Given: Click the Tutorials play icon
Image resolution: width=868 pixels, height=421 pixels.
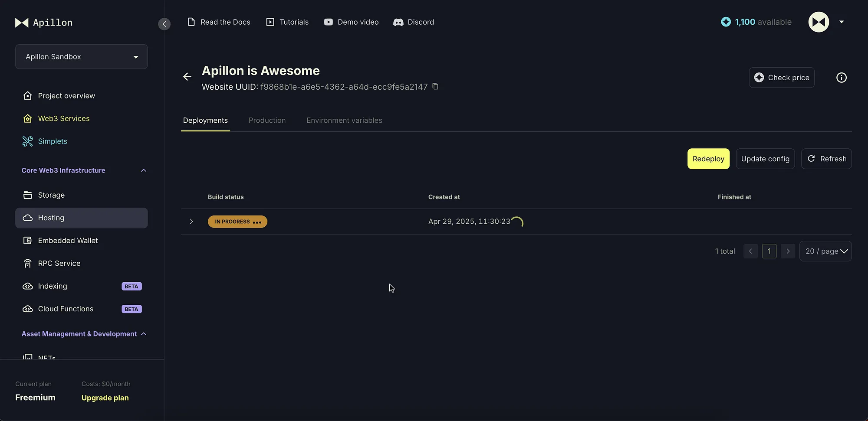Looking at the screenshot, I should click(x=270, y=22).
